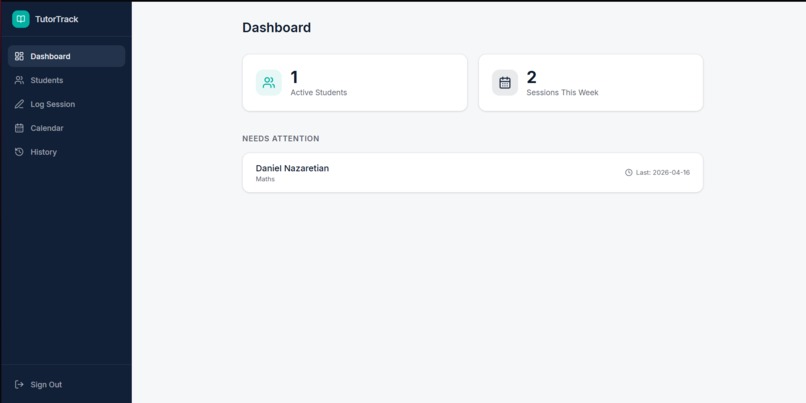Screen dimensions: 806x403
Task: Open the History page
Action: (66, 152)
